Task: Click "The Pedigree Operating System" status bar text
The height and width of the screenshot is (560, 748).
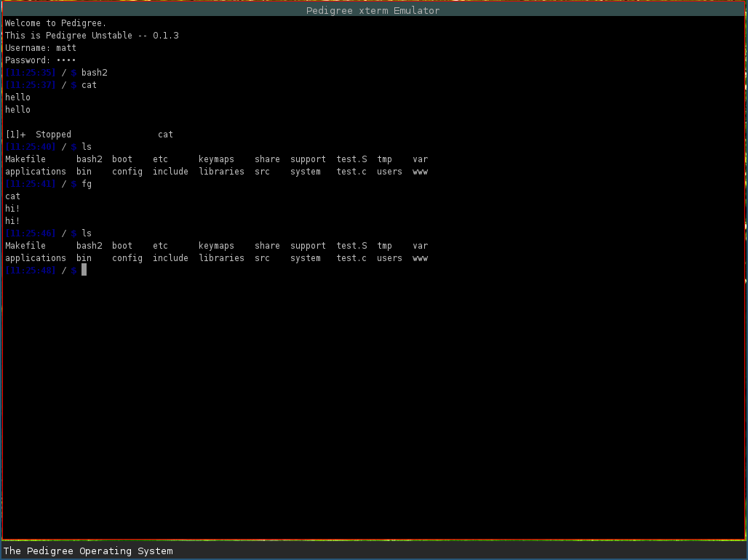Action: point(88,551)
